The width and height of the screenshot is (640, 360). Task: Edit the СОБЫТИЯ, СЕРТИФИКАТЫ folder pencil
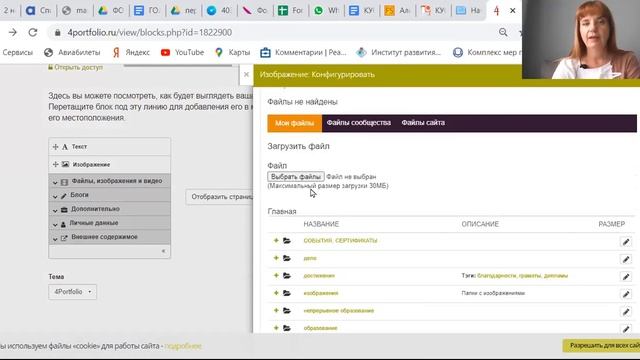coord(626,242)
